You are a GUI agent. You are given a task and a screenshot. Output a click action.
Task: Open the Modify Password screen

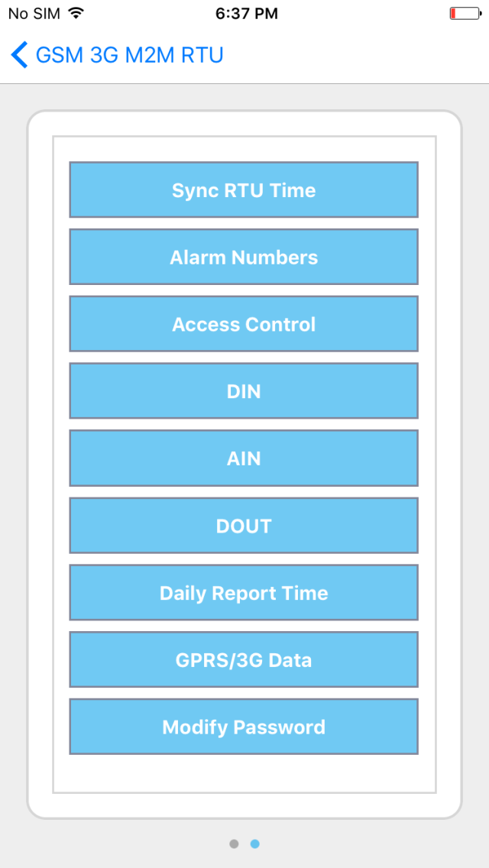click(244, 727)
